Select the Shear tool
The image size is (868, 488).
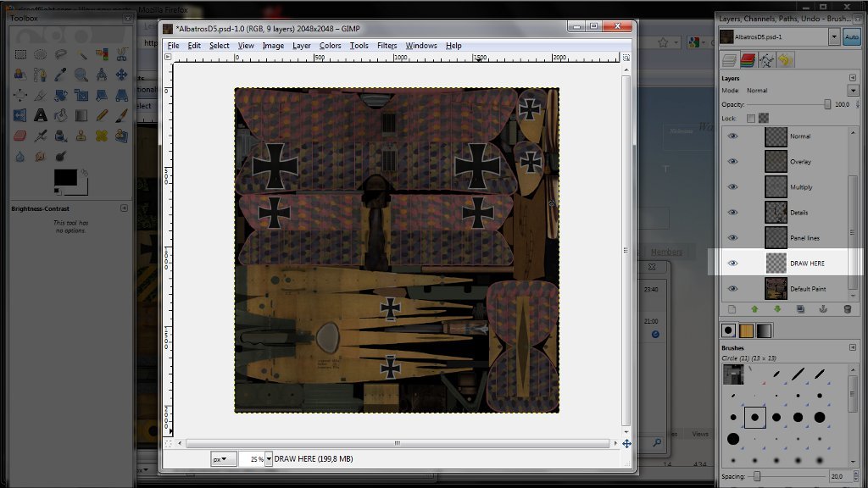pos(102,95)
